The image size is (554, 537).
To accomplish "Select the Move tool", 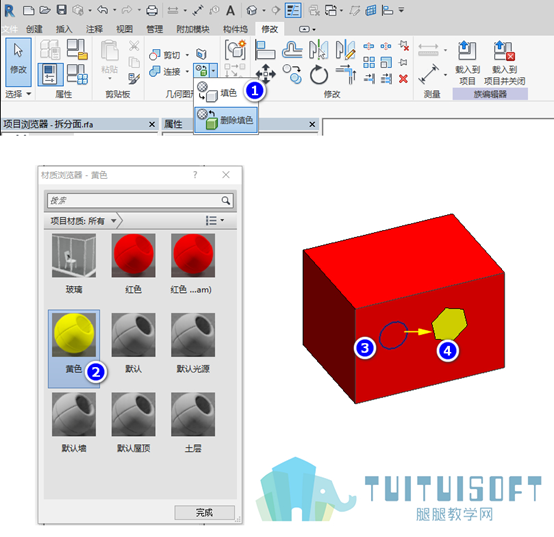I will (265, 74).
